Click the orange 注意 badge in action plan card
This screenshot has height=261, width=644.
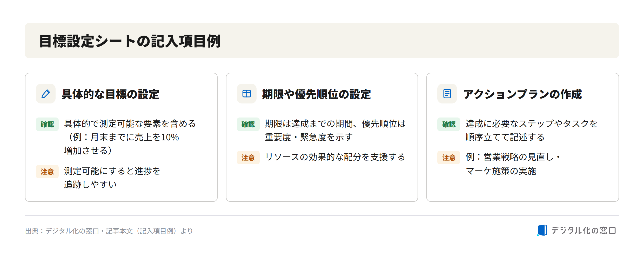tap(449, 158)
